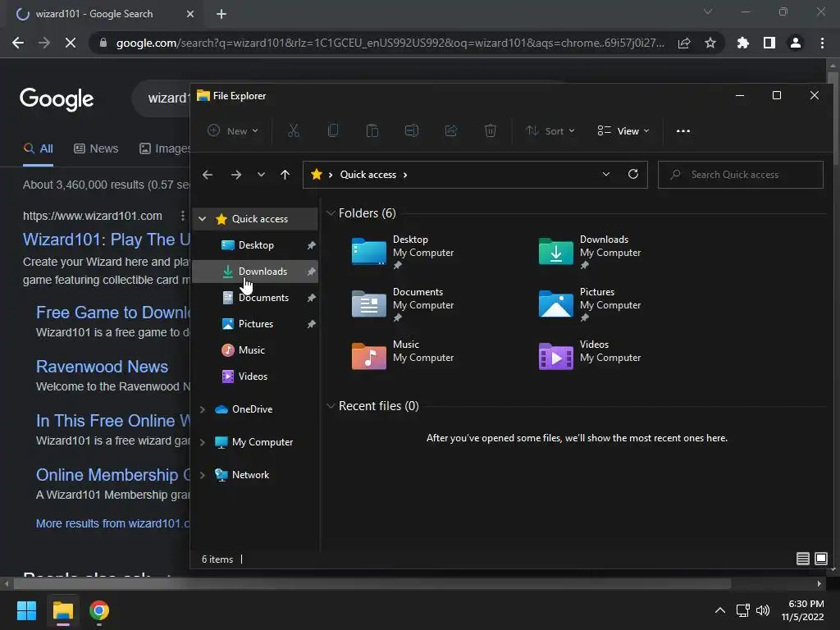This screenshot has height=630, width=840.
Task: Click the Search Quick access field
Action: coord(741,175)
